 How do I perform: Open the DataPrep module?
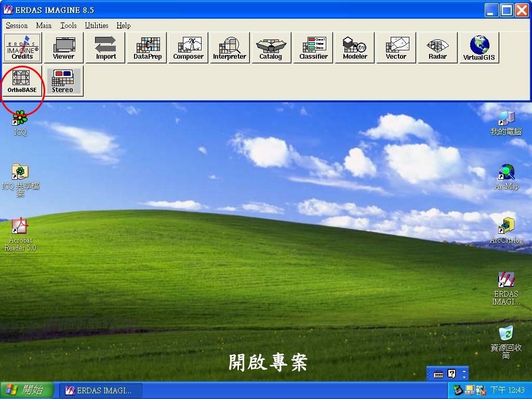(x=147, y=48)
